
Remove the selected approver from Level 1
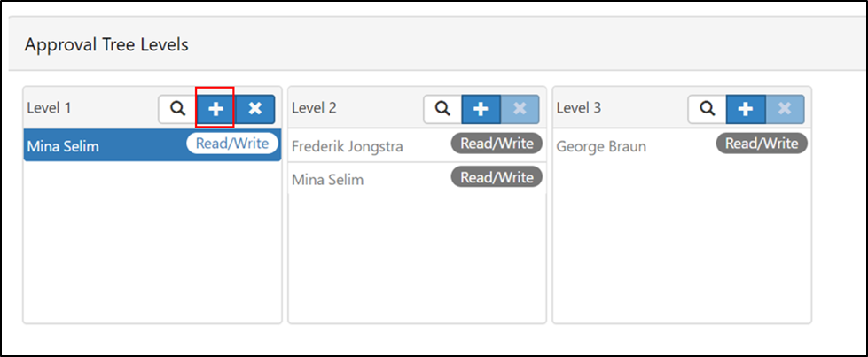point(255,108)
